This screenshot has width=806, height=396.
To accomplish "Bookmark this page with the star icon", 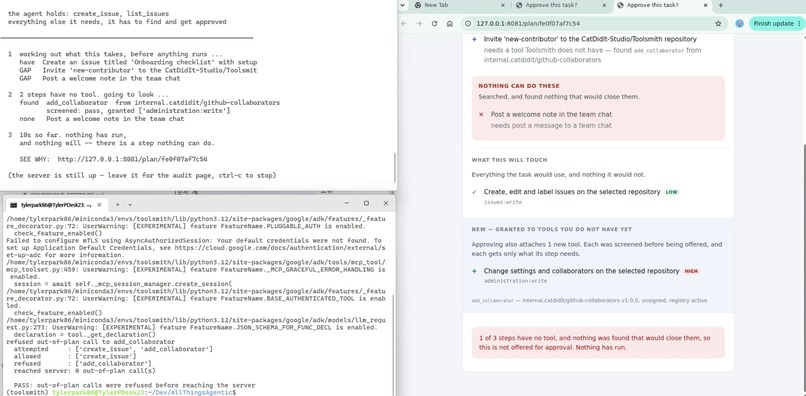I will coord(718,24).
